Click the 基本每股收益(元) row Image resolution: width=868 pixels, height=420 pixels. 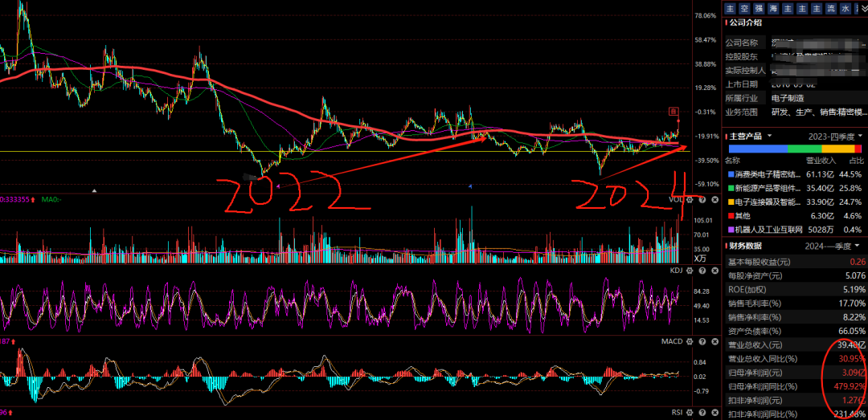[795, 262]
